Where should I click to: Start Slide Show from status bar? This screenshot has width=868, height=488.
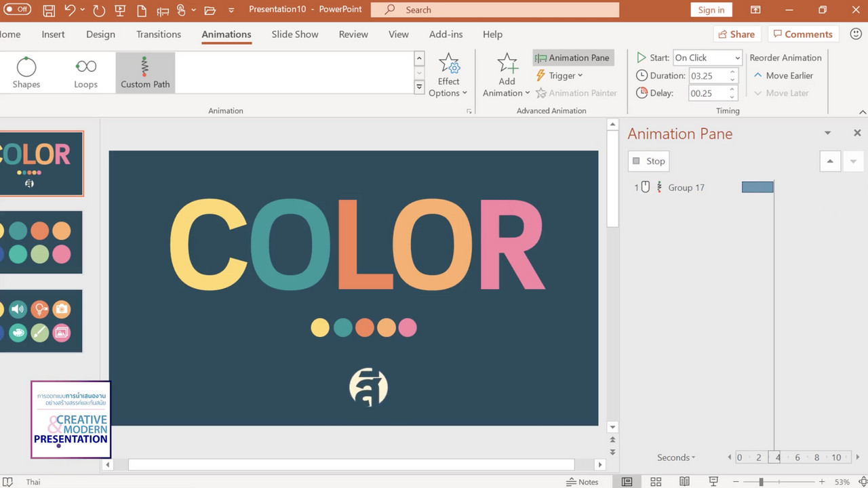(713, 482)
